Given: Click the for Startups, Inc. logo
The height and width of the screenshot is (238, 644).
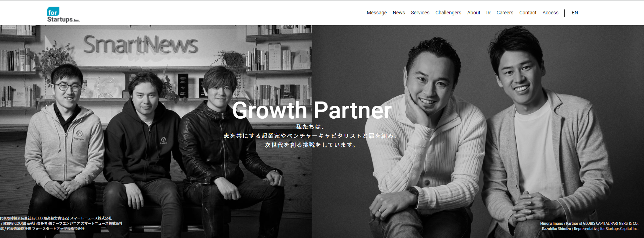Looking at the screenshot, I should coord(63,15).
